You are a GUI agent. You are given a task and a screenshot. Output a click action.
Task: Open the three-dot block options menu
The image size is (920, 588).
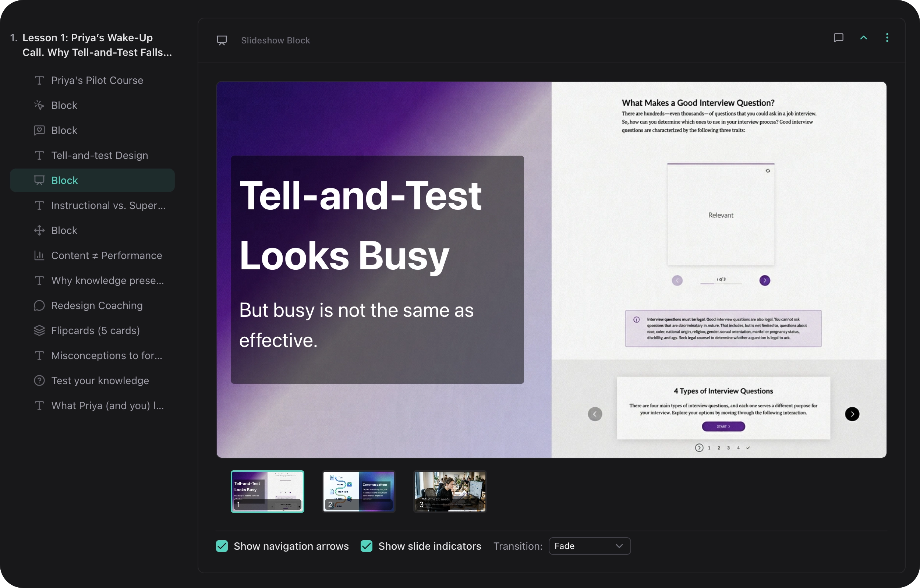tap(887, 38)
